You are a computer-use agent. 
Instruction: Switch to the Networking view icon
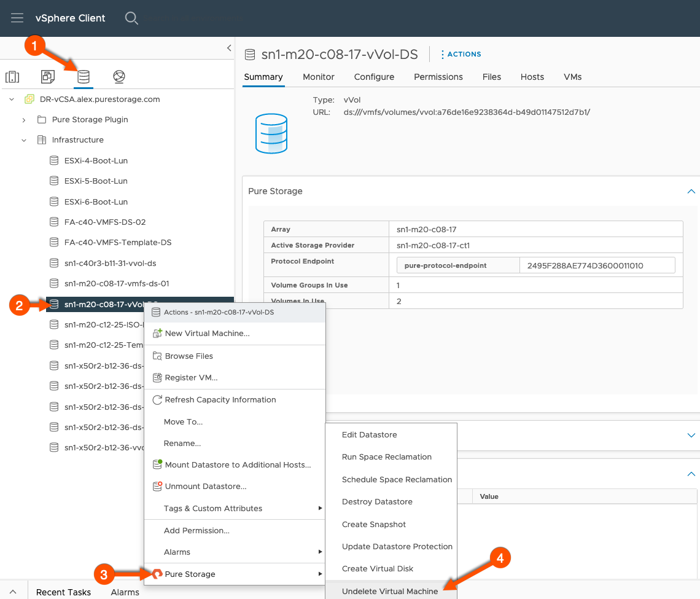119,76
